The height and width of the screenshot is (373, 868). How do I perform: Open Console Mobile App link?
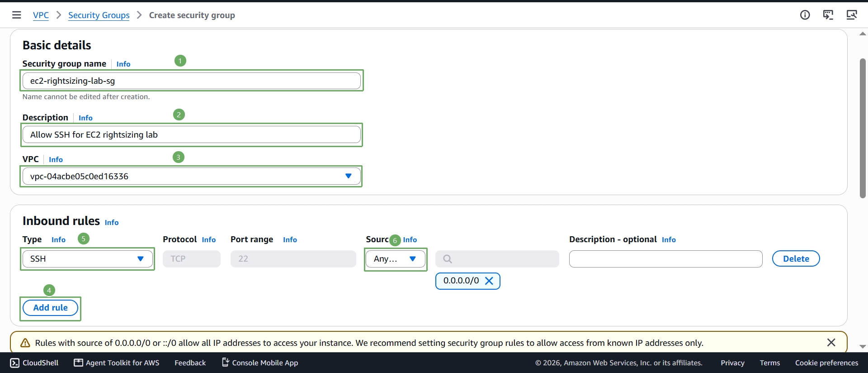pyautogui.click(x=260, y=363)
